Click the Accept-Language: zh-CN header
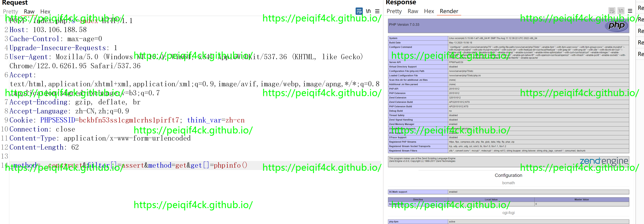Viewport: 644px width, 224px height. pos(69,111)
